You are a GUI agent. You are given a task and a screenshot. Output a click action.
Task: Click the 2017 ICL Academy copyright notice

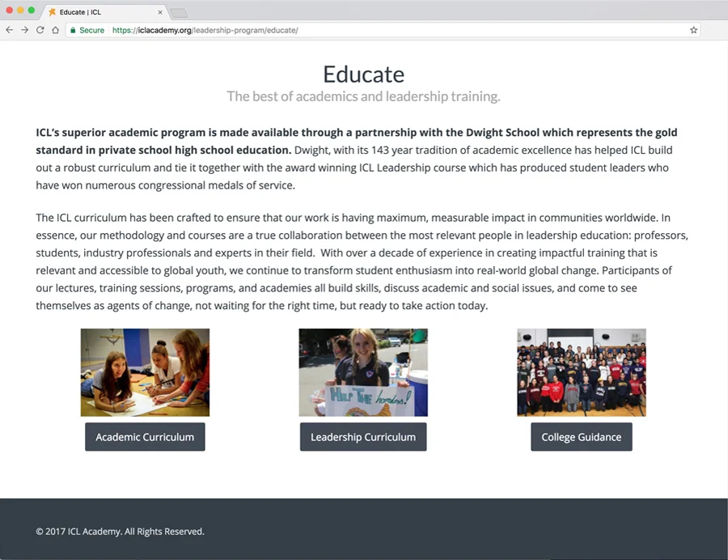[121, 531]
